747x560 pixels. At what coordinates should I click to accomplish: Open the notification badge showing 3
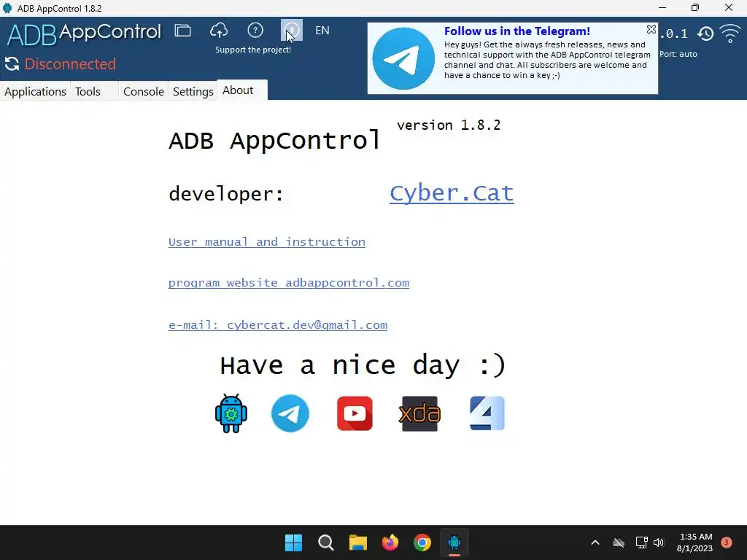[727, 542]
